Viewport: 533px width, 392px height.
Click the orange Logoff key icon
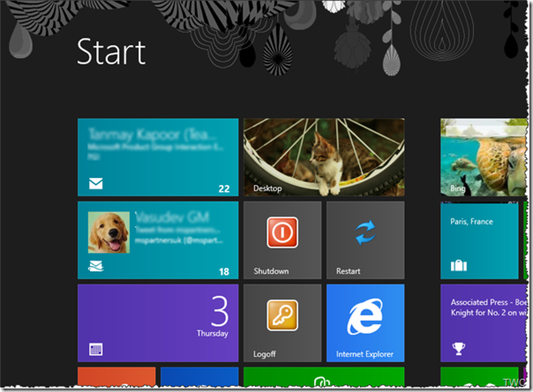pos(282,315)
